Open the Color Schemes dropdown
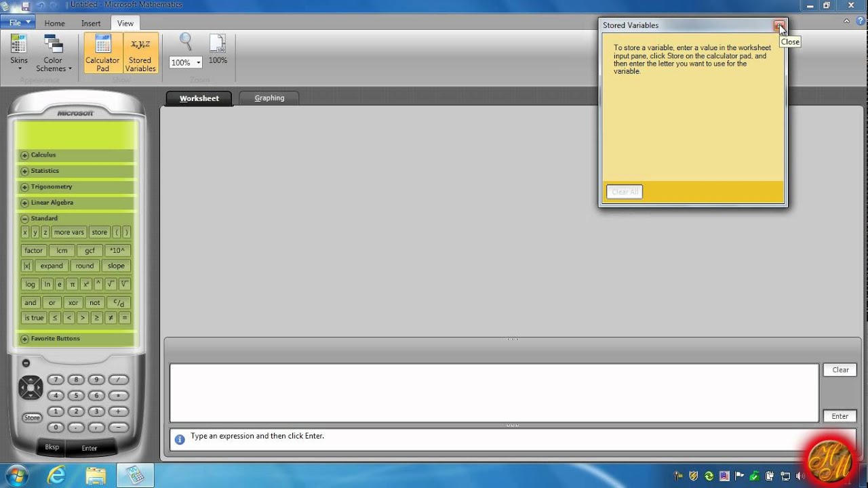 [54, 52]
